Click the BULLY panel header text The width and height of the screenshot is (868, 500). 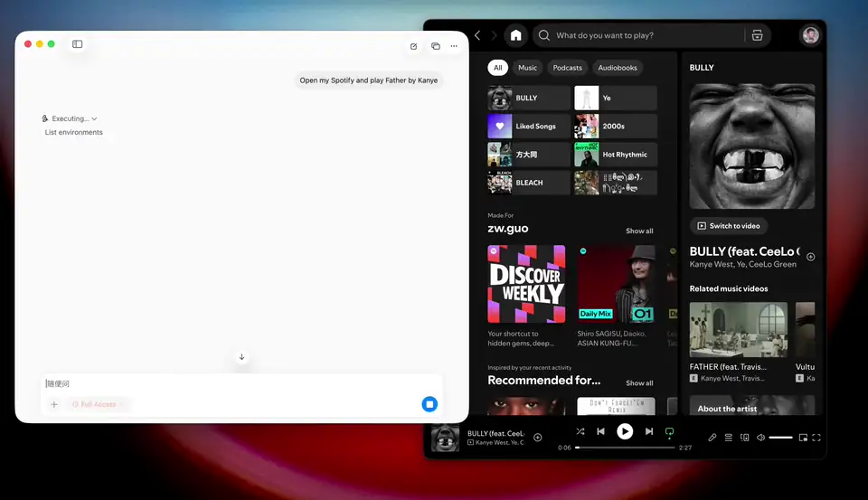[702, 68]
